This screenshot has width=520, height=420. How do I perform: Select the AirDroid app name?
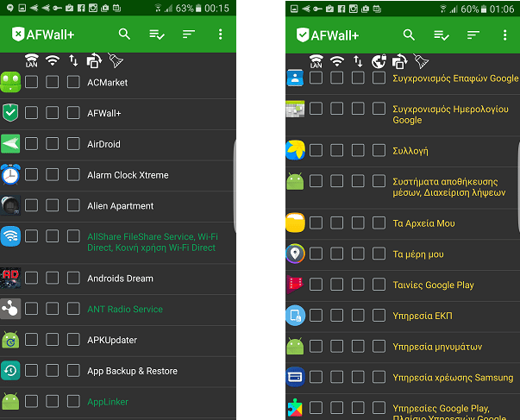coord(103,144)
